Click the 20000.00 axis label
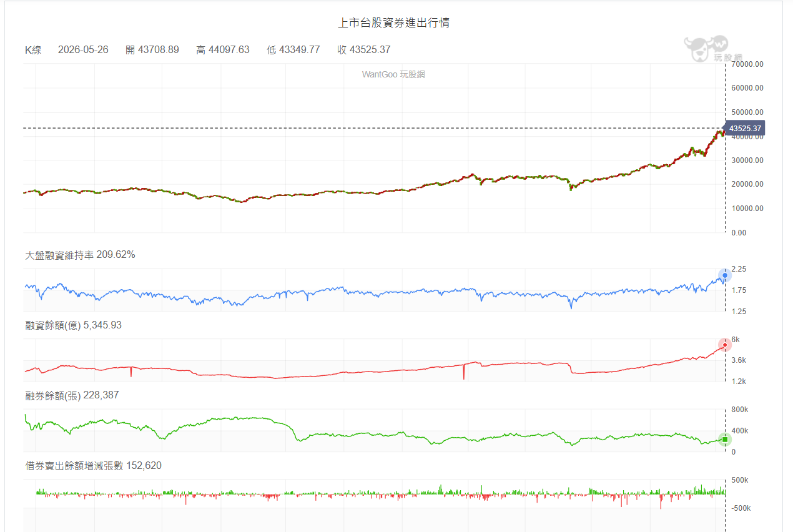The height and width of the screenshot is (532, 793). (747, 184)
